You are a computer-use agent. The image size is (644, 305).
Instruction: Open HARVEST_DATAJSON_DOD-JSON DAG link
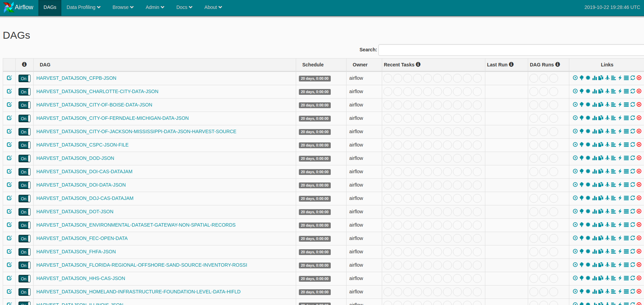tap(75, 158)
